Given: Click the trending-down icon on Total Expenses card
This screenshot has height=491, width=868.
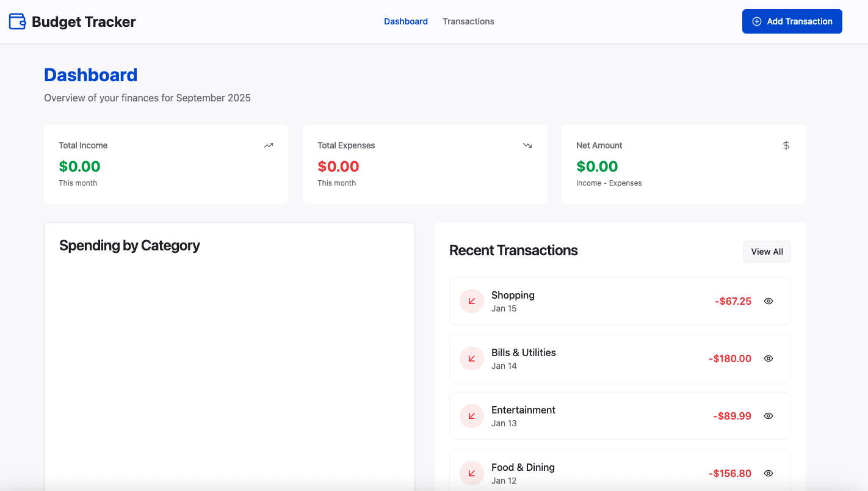Looking at the screenshot, I should 527,145.
